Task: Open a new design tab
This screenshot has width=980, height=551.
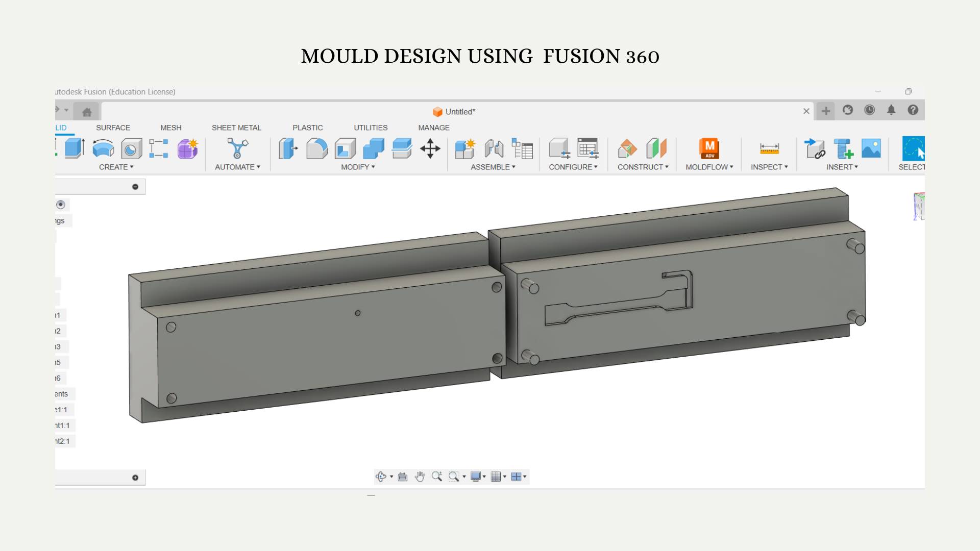Action: pyautogui.click(x=826, y=111)
